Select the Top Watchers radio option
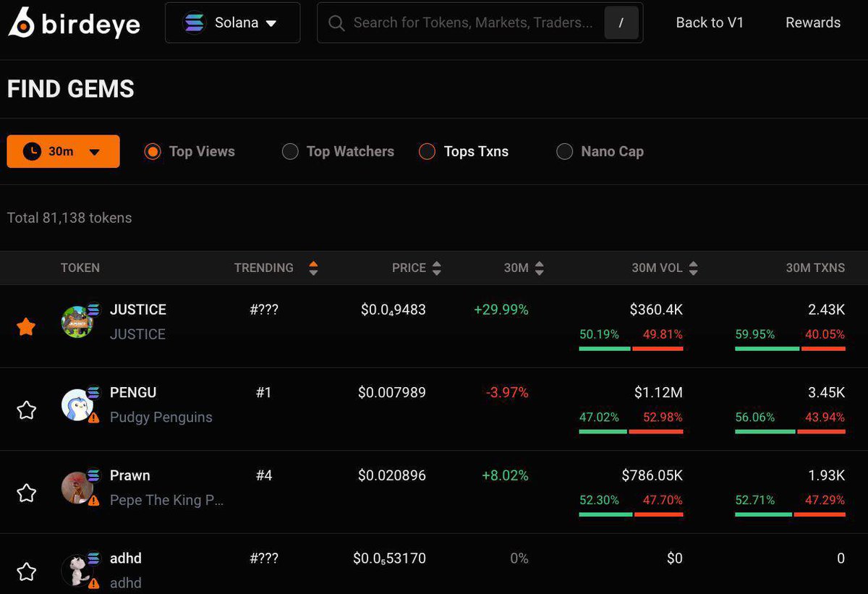 click(338, 151)
